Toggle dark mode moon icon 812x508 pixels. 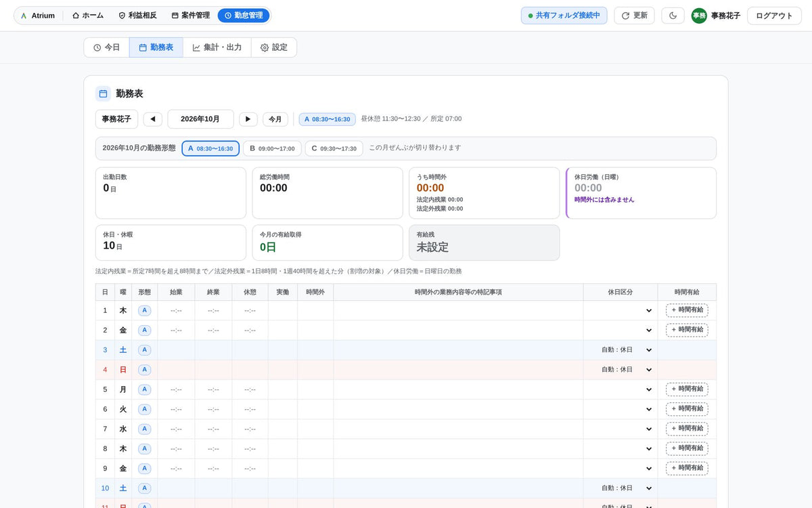[673, 16]
